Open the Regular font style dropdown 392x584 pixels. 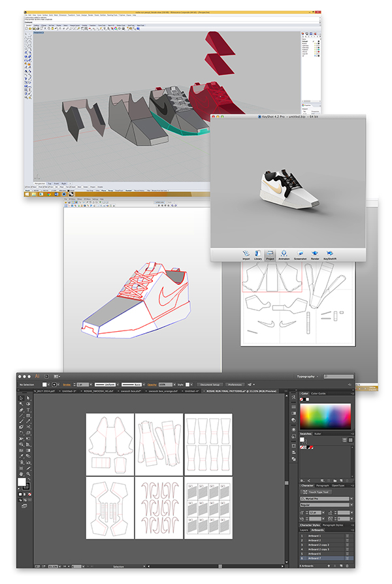351,505
